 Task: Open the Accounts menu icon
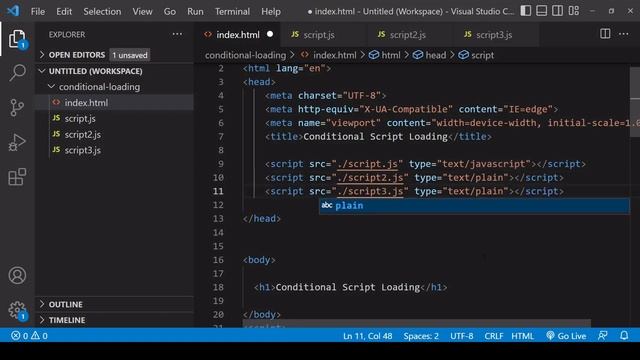(17, 276)
